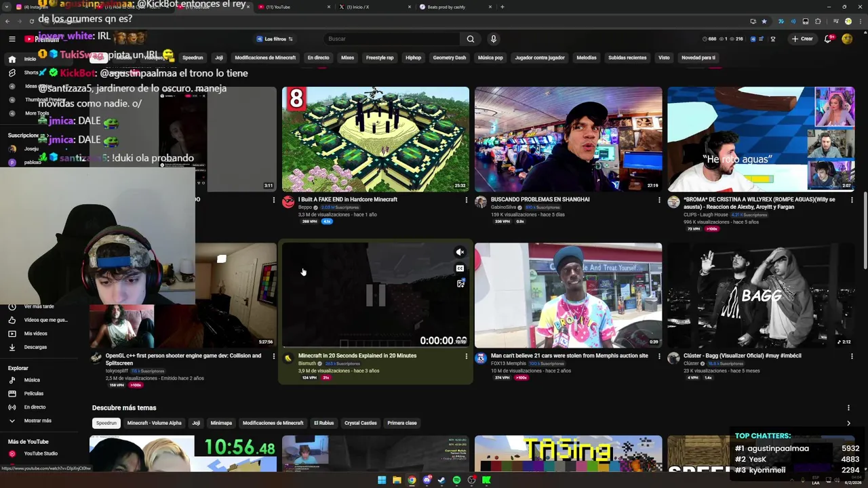Open the 'He roto aguas' video thumbnail
The width and height of the screenshot is (868, 488).
(x=761, y=139)
